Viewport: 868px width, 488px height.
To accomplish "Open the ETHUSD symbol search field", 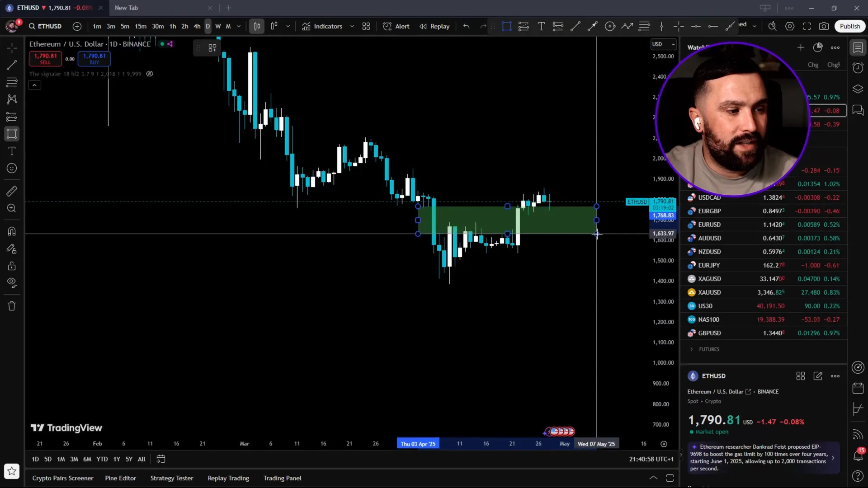I will (x=45, y=26).
